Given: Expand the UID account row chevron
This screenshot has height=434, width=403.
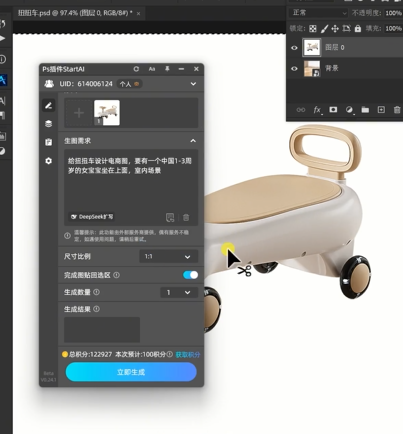Looking at the screenshot, I should coord(193,84).
